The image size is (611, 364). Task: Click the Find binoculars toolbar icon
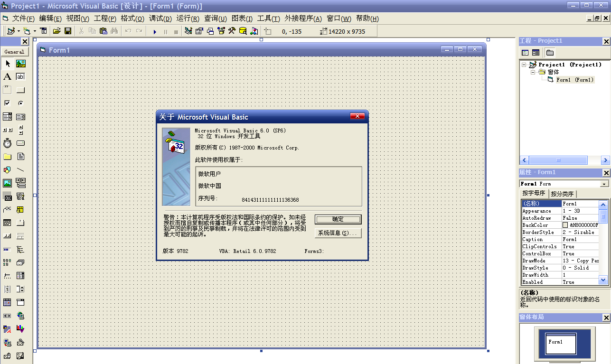pos(114,31)
